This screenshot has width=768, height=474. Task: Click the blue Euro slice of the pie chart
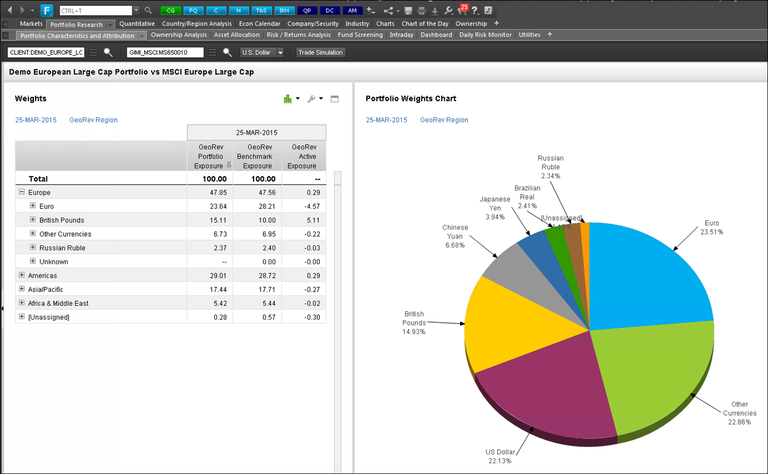pos(647,279)
